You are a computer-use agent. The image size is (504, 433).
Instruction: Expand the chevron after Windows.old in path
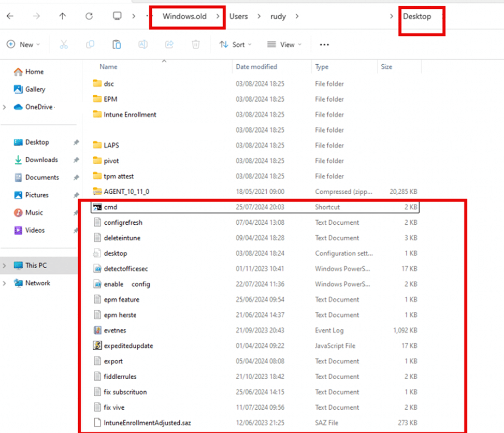[x=218, y=16]
